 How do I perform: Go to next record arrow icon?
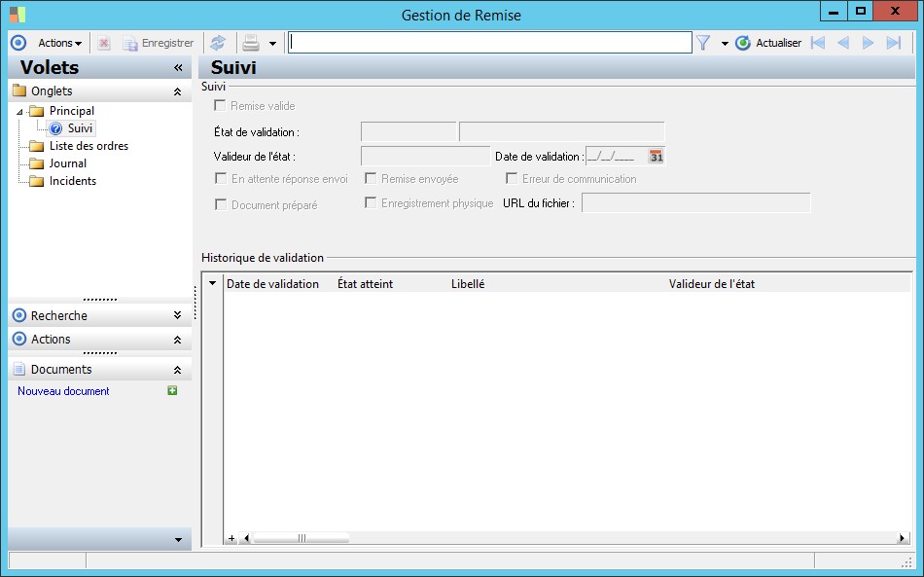868,43
